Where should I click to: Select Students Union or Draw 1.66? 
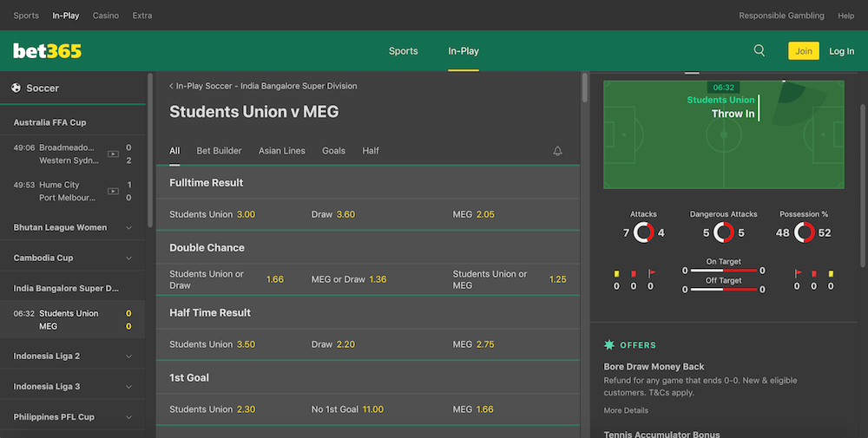pyautogui.click(x=227, y=279)
